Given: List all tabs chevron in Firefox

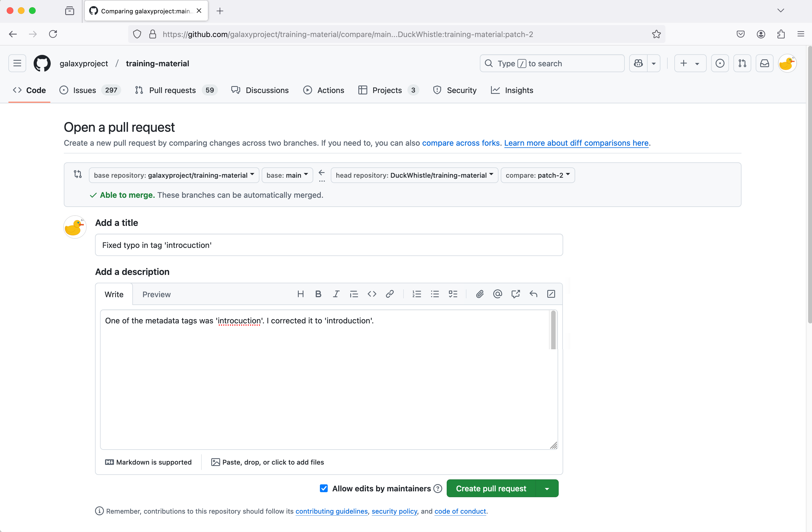Looking at the screenshot, I should pos(781,11).
